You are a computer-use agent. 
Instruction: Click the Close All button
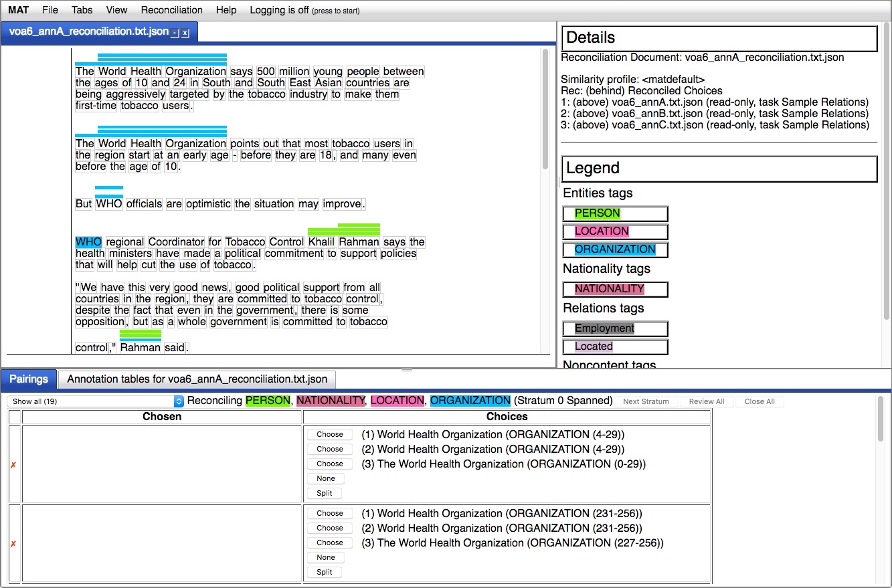pos(760,401)
